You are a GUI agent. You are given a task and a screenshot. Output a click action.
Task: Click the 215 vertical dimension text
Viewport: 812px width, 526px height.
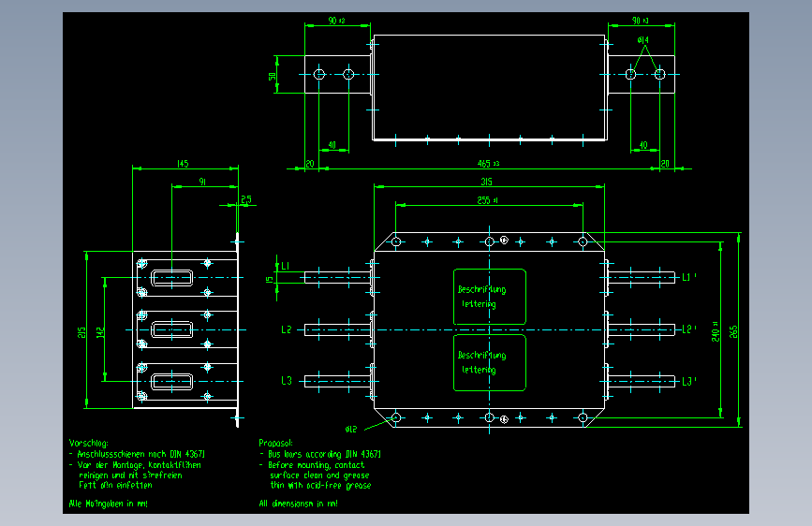click(x=81, y=332)
